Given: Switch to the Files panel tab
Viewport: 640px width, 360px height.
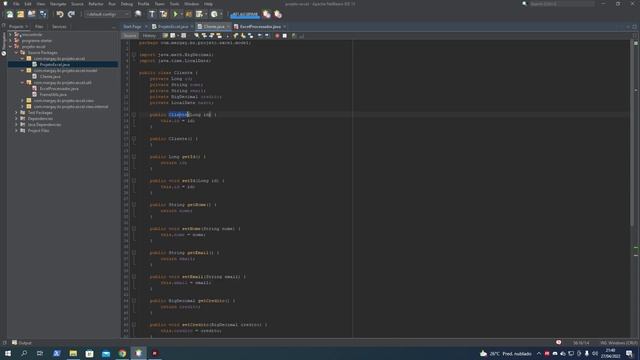Looking at the screenshot, I should [x=39, y=27].
